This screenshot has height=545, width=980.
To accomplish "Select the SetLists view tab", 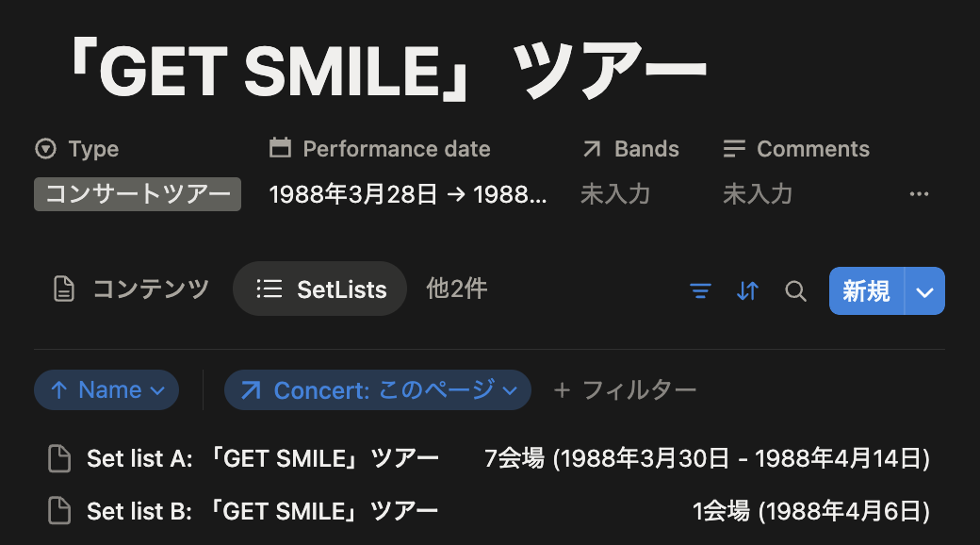I will pos(320,289).
